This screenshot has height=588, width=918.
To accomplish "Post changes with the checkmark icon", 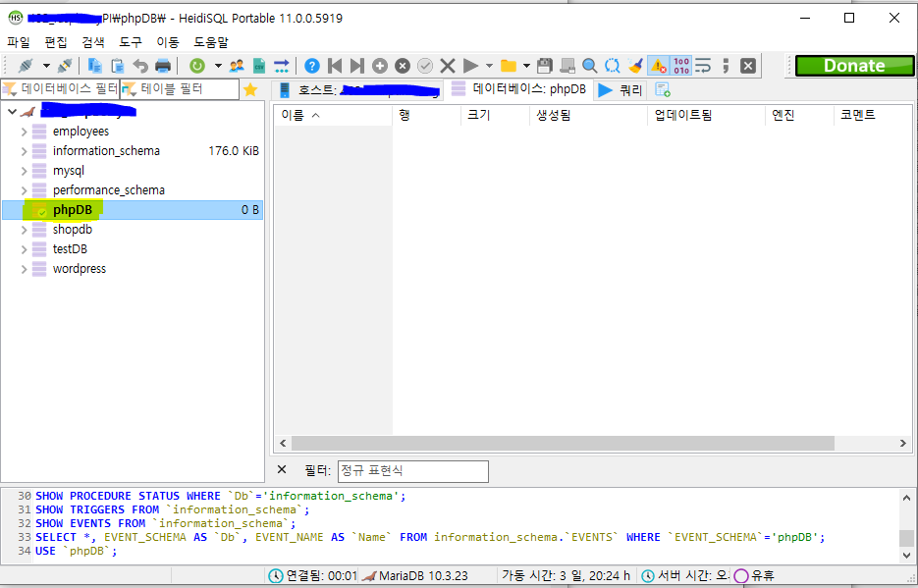I will point(425,66).
